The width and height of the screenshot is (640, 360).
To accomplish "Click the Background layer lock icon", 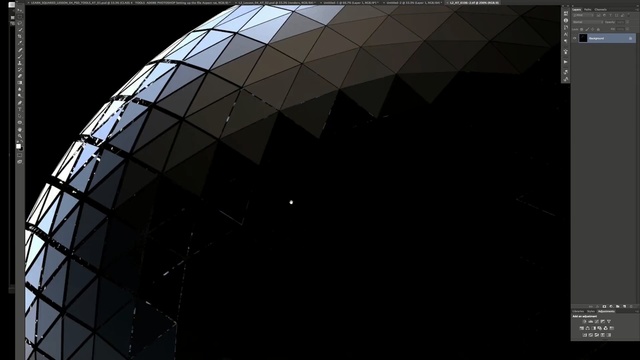I will click(630, 38).
